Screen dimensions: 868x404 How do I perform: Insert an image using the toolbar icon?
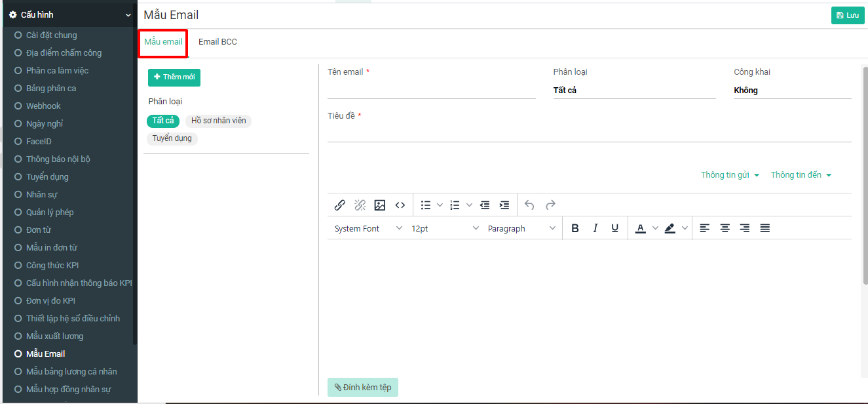[x=379, y=205]
